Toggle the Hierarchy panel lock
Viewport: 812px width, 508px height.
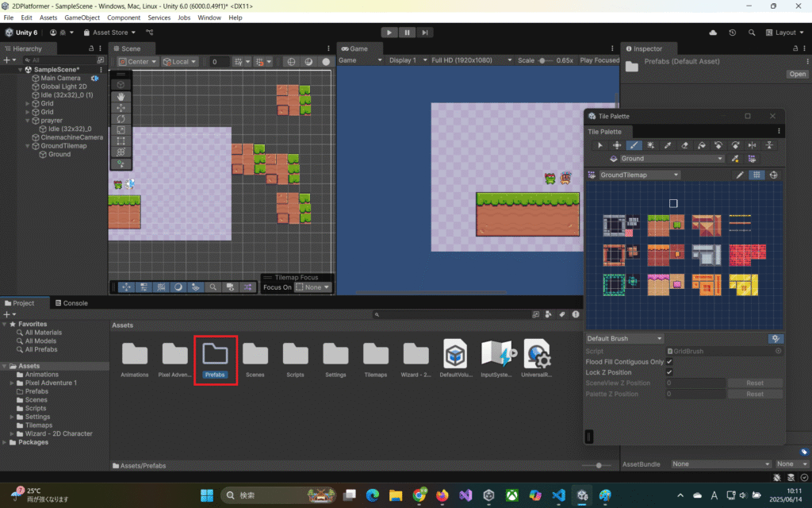(x=91, y=48)
